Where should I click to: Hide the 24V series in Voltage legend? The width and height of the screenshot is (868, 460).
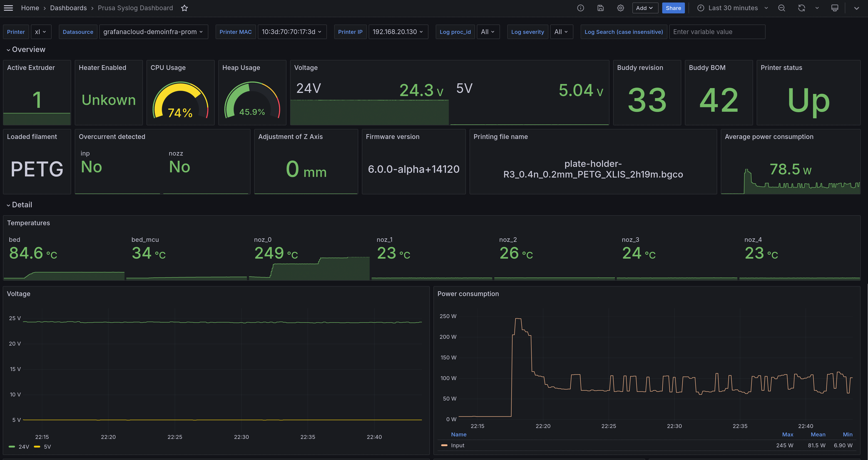tap(24, 447)
